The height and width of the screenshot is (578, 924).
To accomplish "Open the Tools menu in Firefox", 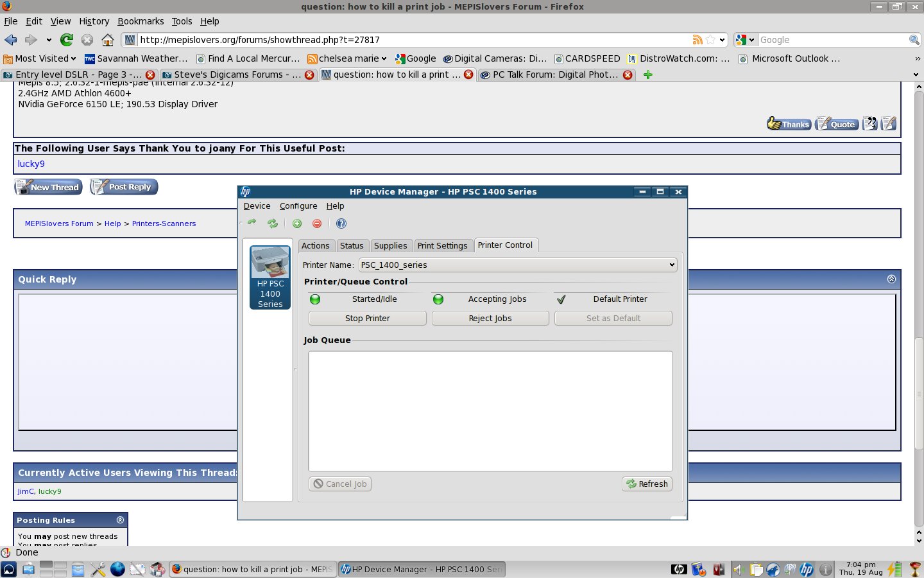I will pyautogui.click(x=182, y=21).
